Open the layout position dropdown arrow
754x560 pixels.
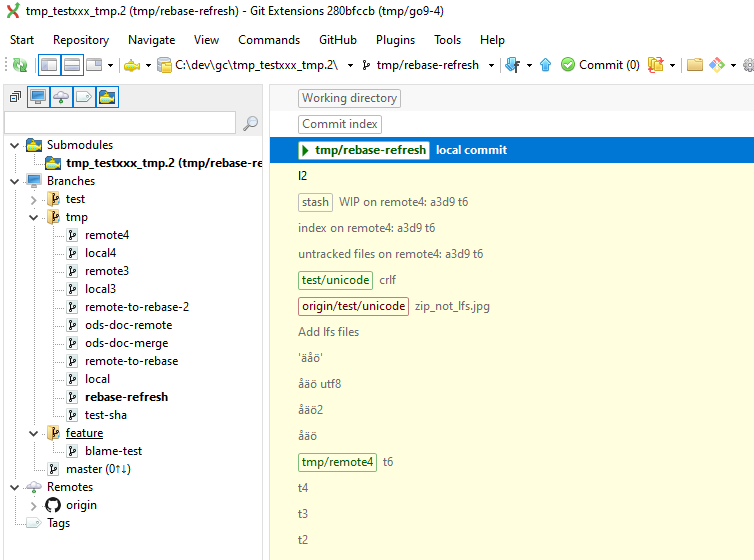[110, 65]
